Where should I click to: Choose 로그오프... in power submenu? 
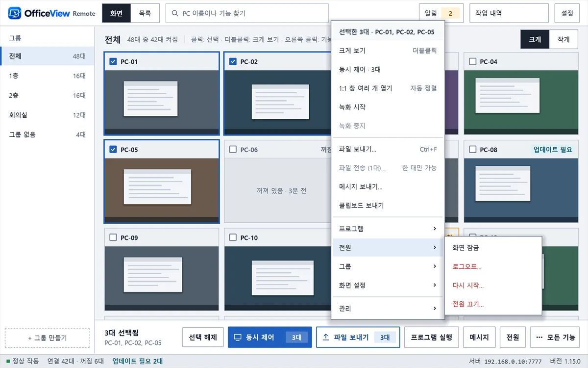click(x=493, y=267)
